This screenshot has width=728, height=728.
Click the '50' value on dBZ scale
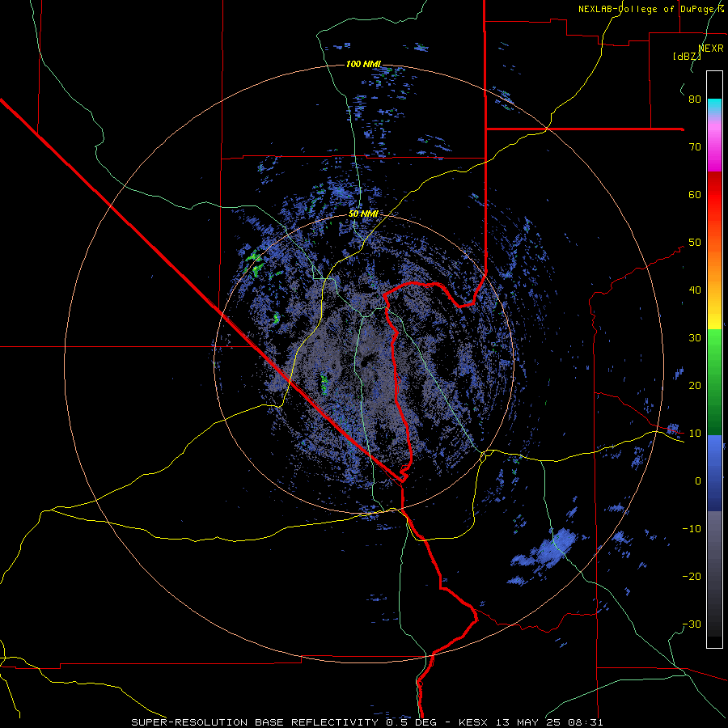pyautogui.click(x=695, y=243)
